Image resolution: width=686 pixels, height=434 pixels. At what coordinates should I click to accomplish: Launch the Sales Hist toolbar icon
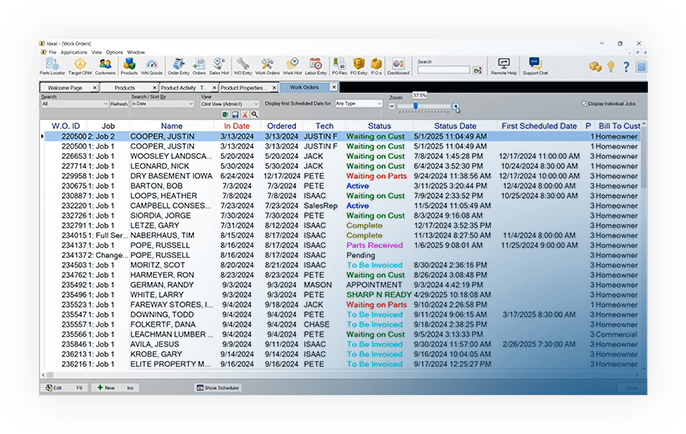tap(221, 66)
